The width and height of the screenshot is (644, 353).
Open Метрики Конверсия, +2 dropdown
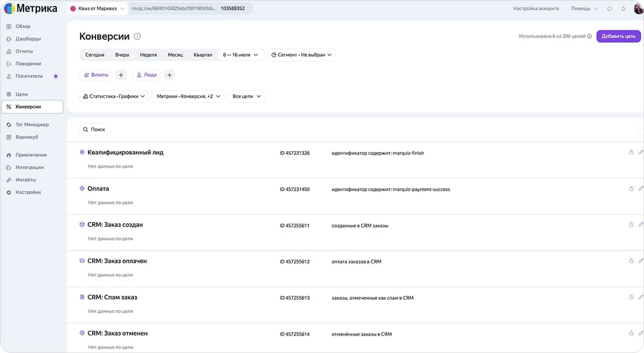pyautogui.click(x=188, y=96)
